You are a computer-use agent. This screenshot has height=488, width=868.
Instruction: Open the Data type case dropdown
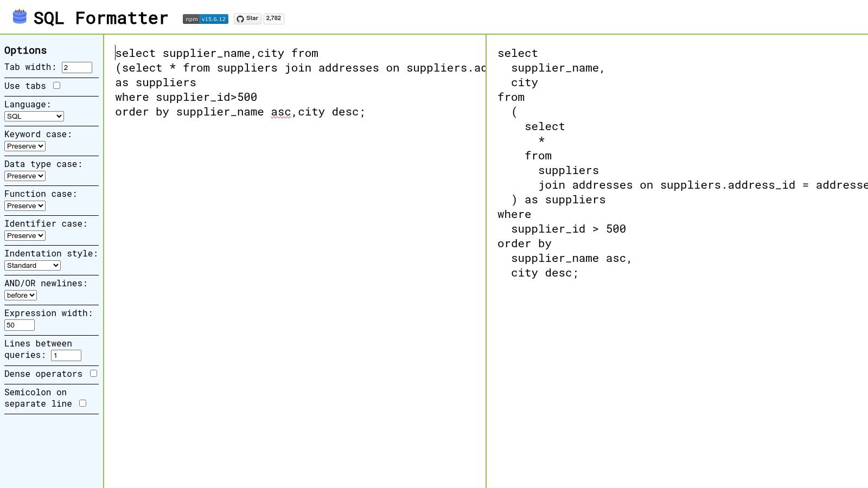24,176
